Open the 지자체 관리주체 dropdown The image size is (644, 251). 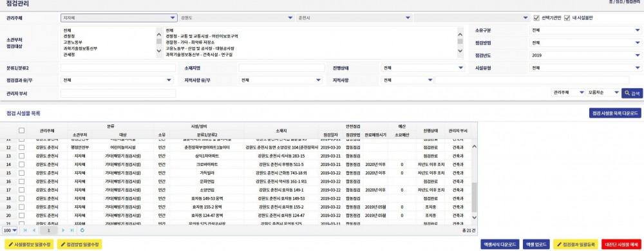pyautogui.click(x=119, y=18)
